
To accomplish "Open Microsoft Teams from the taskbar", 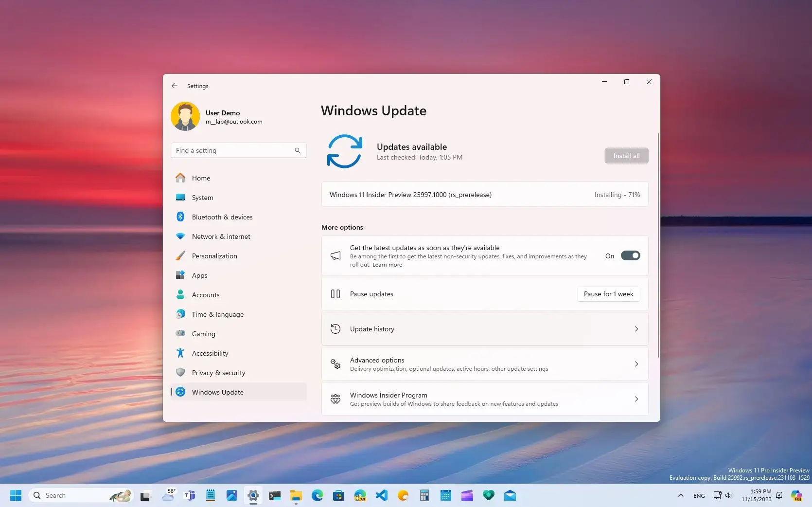I will [x=190, y=496].
